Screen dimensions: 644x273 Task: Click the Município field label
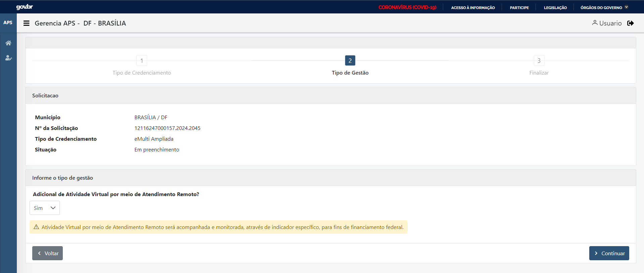pyautogui.click(x=48, y=117)
